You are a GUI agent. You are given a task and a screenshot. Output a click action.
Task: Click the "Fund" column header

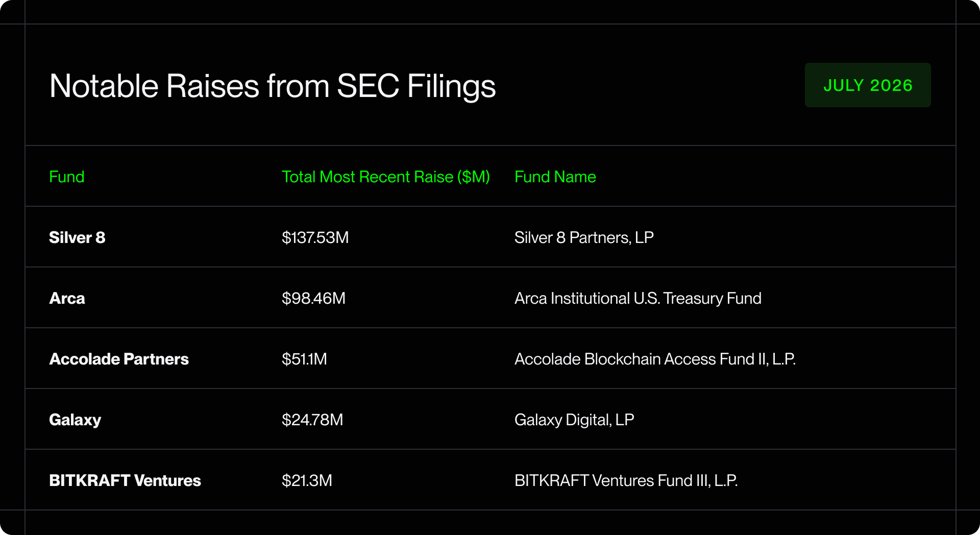[67, 177]
